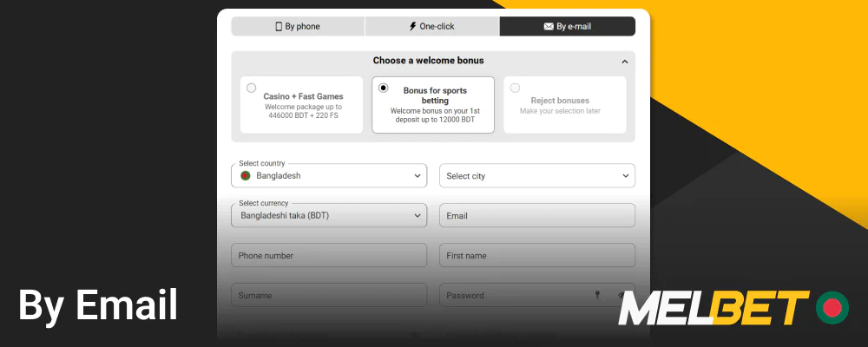The width and height of the screenshot is (868, 347).
Task: Select the By e-mail registration tab
Action: pos(568,27)
